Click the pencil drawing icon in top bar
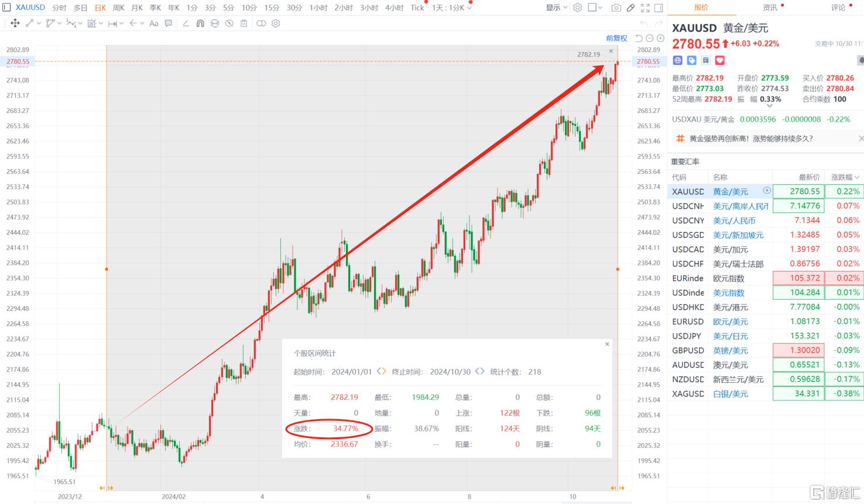The width and height of the screenshot is (864, 504). click(630, 8)
